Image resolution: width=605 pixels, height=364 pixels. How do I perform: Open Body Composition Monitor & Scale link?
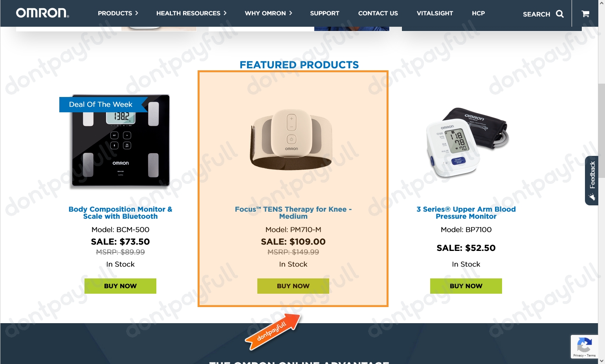(x=120, y=213)
